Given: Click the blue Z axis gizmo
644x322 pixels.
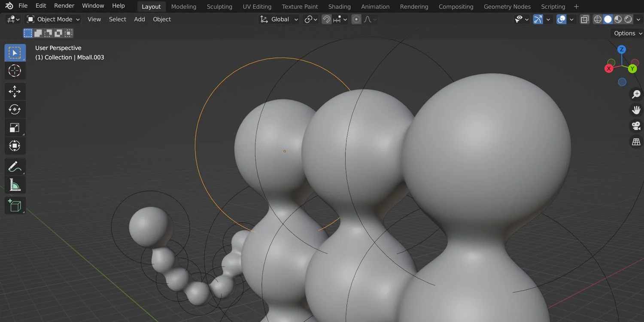Looking at the screenshot, I should pos(621,49).
